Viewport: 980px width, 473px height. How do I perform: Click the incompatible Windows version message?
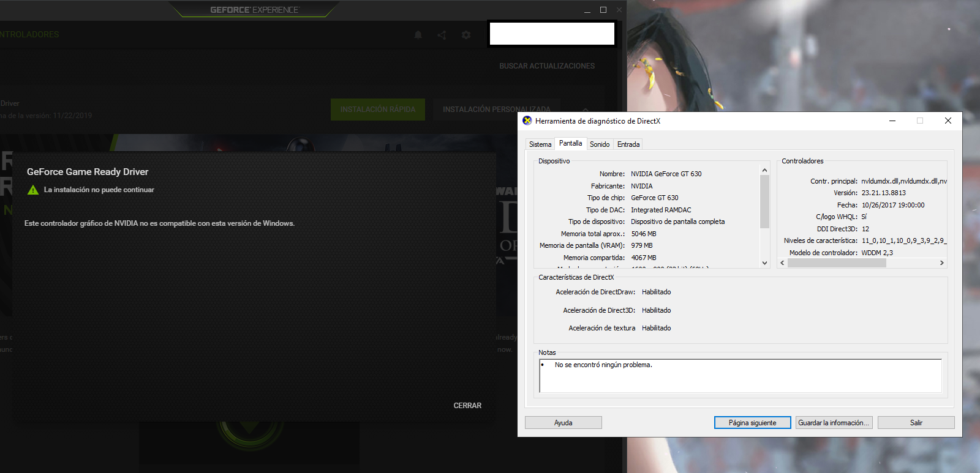tap(159, 223)
